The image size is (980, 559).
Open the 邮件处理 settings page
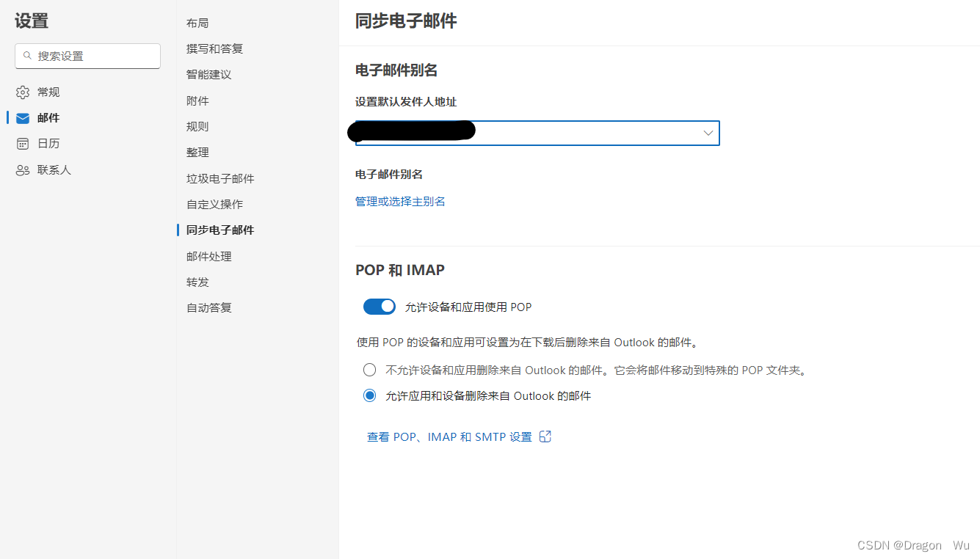coord(208,257)
